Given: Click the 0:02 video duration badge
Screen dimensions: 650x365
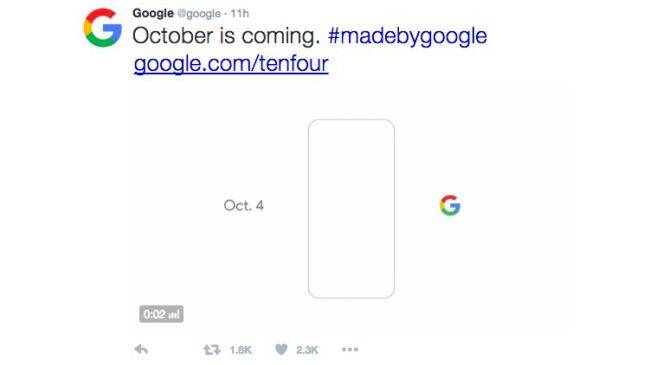Looking at the screenshot, I should tap(161, 314).
